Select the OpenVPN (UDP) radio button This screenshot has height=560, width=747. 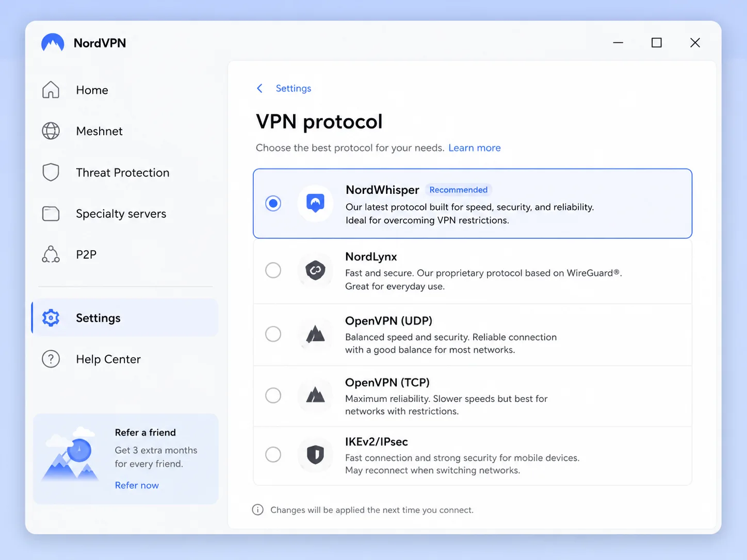pos(273,334)
